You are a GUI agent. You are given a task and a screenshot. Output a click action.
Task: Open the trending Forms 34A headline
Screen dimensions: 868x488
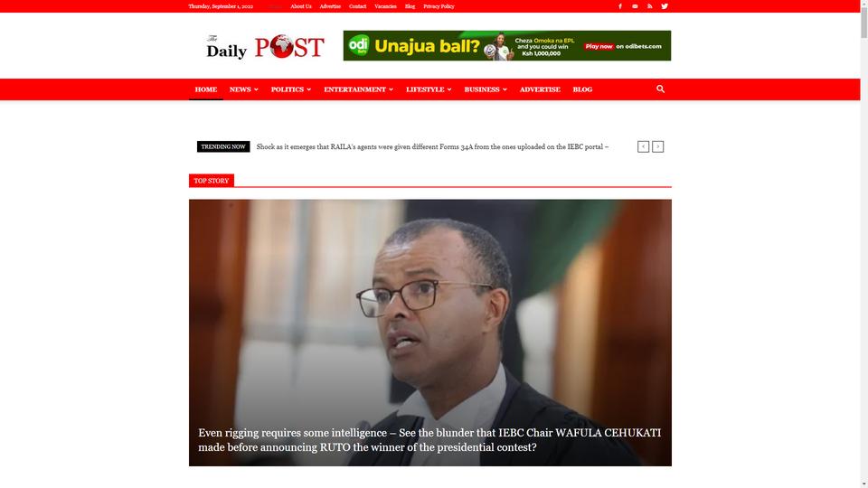click(x=432, y=146)
